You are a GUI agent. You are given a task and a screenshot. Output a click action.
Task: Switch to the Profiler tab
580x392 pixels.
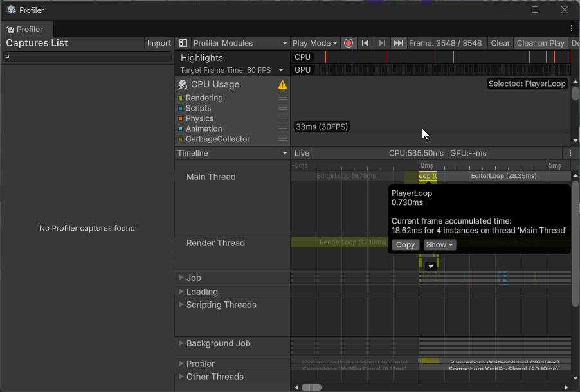[x=26, y=28]
